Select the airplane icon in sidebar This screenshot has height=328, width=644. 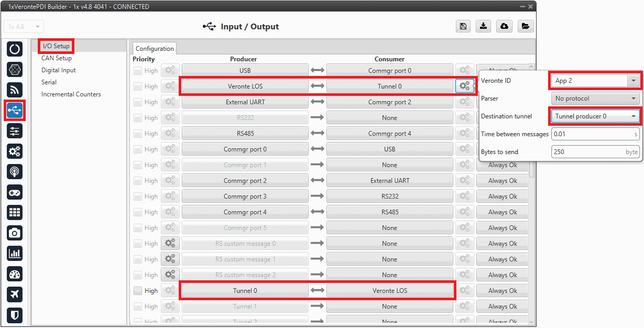[x=15, y=294]
